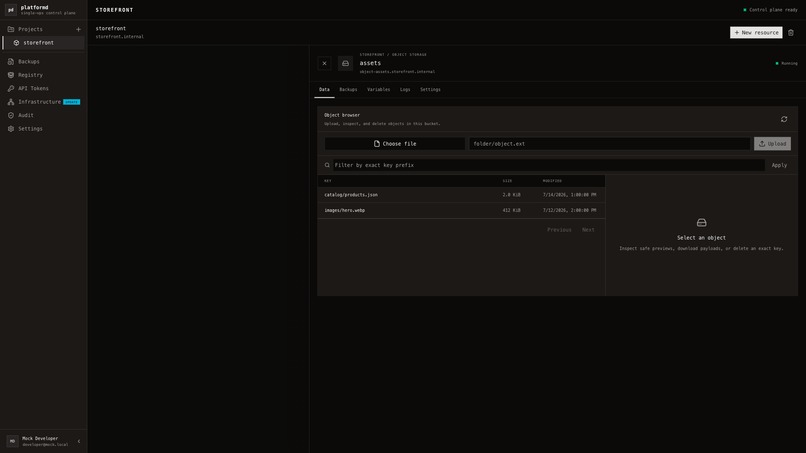Click the API Tokens key icon

pos(11,88)
